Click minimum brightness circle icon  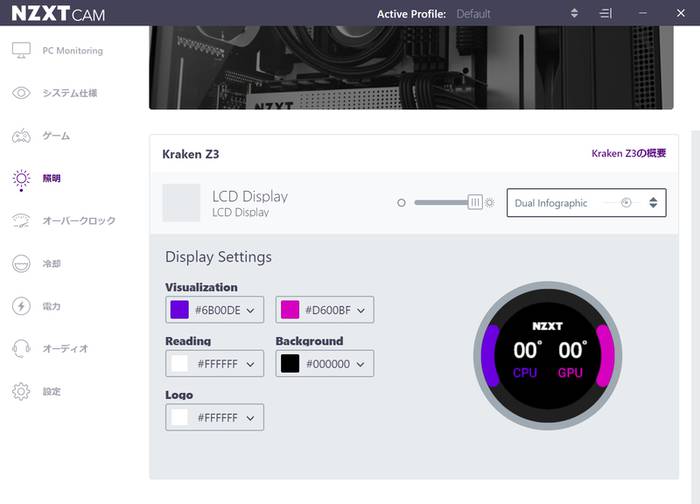pos(401,203)
